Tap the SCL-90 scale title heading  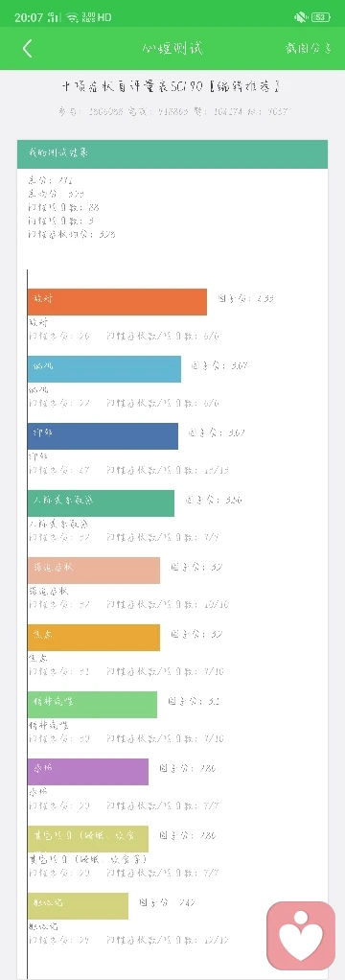(x=172, y=87)
